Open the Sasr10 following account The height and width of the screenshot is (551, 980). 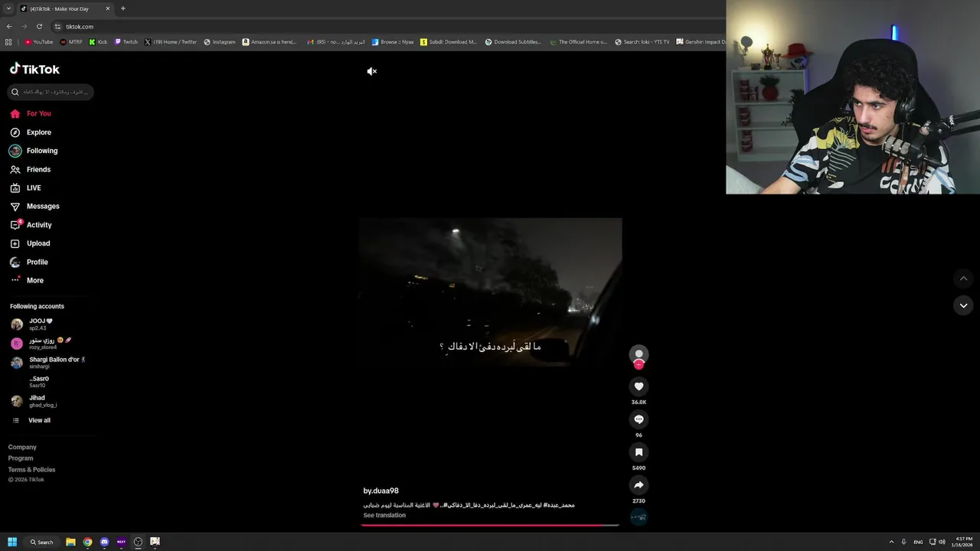(38, 382)
